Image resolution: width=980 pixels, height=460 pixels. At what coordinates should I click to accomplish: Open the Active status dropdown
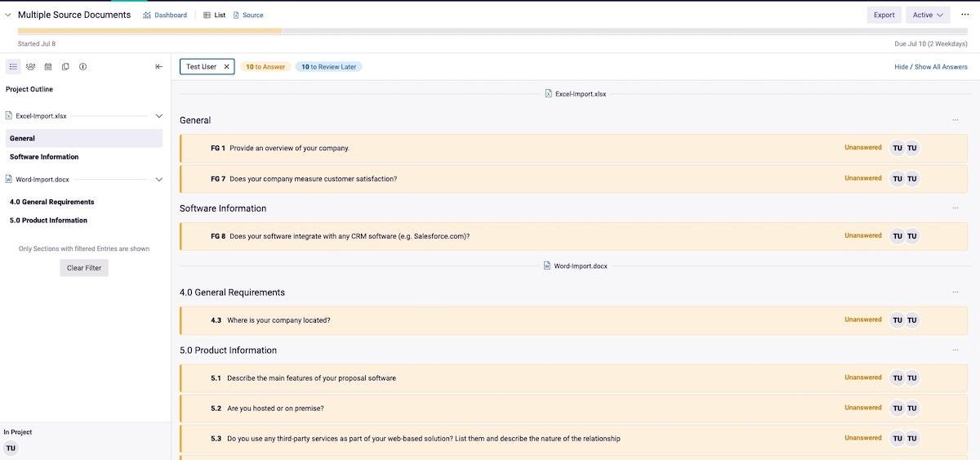(x=928, y=15)
